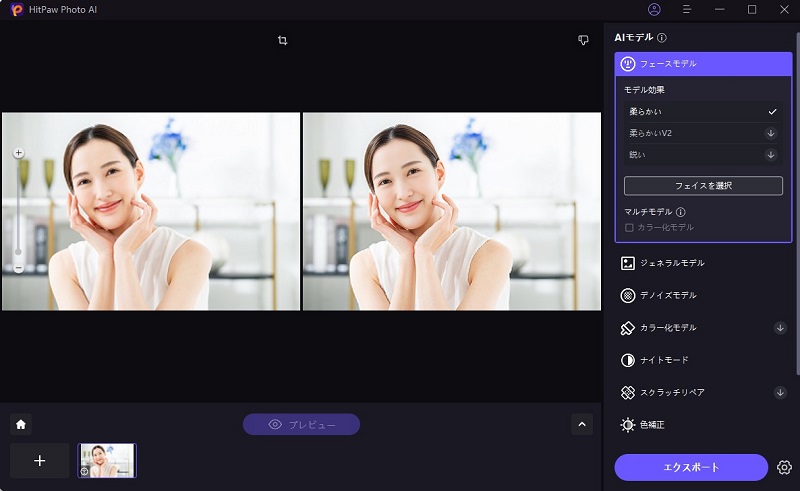Enable the カラー化モデル checkbox
The width and height of the screenshot is (800, 491).
pyautogui.click(x=629, y=228)
